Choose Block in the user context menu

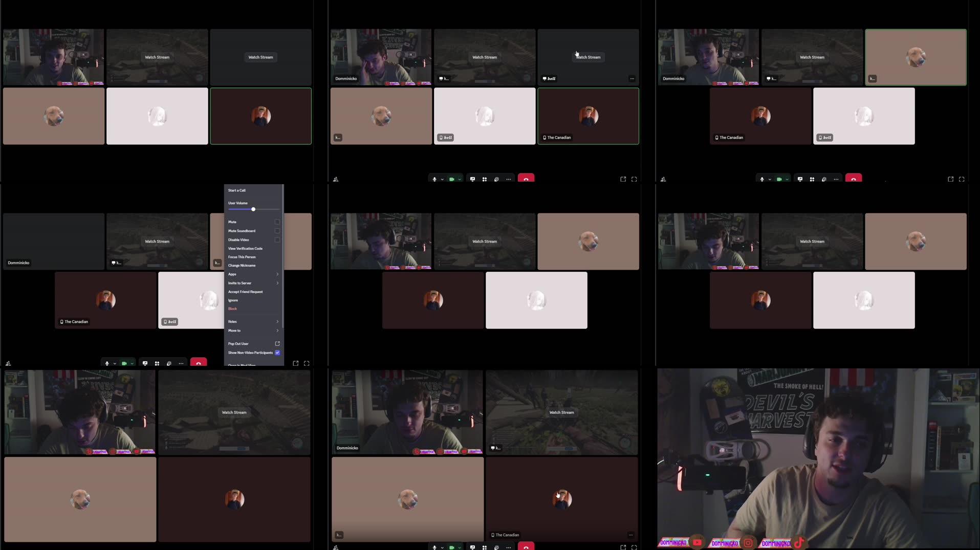(x=233, y=309)
